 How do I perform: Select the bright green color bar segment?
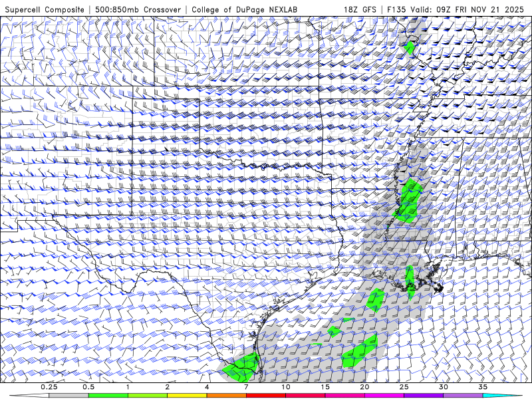(x=108, y=396)
